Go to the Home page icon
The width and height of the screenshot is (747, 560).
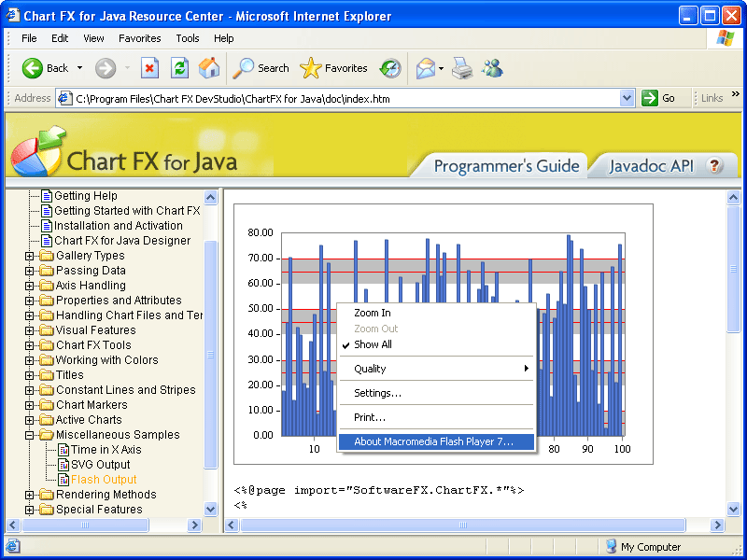click(x=209, y=68)
